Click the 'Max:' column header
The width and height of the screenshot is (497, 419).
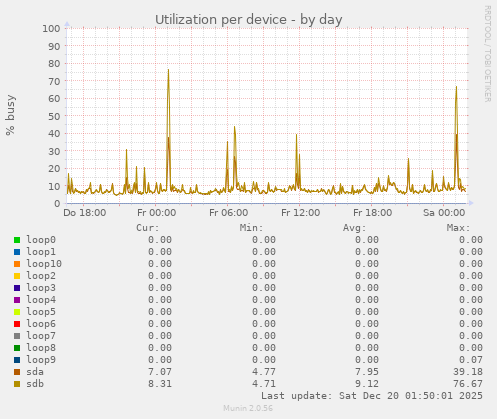[x=458, y=228]
